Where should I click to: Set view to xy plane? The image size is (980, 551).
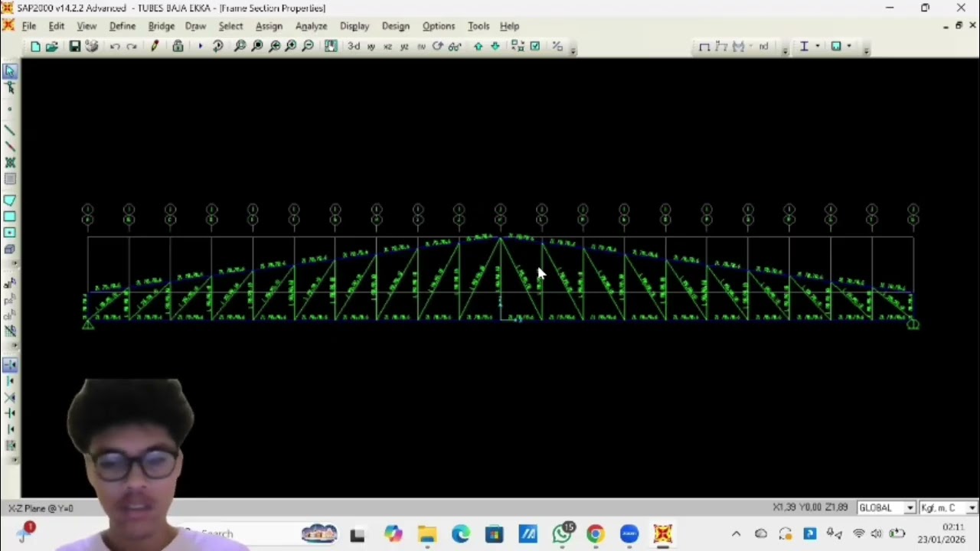tap(371, 47)
